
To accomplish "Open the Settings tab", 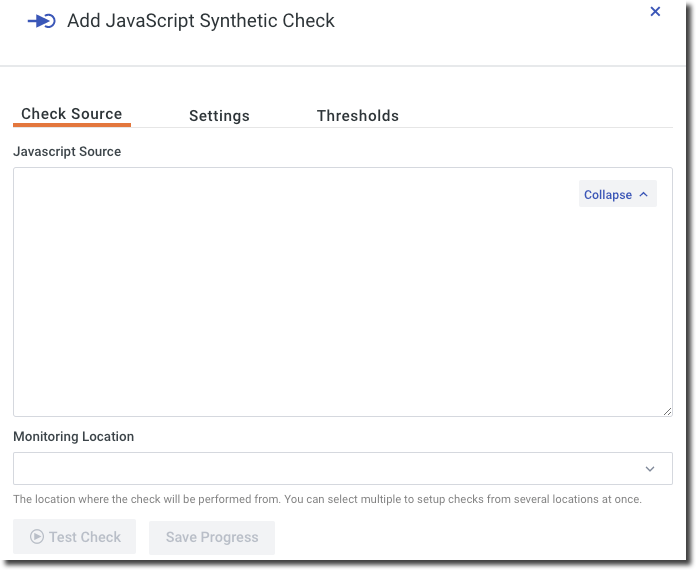I will [219, 116].
